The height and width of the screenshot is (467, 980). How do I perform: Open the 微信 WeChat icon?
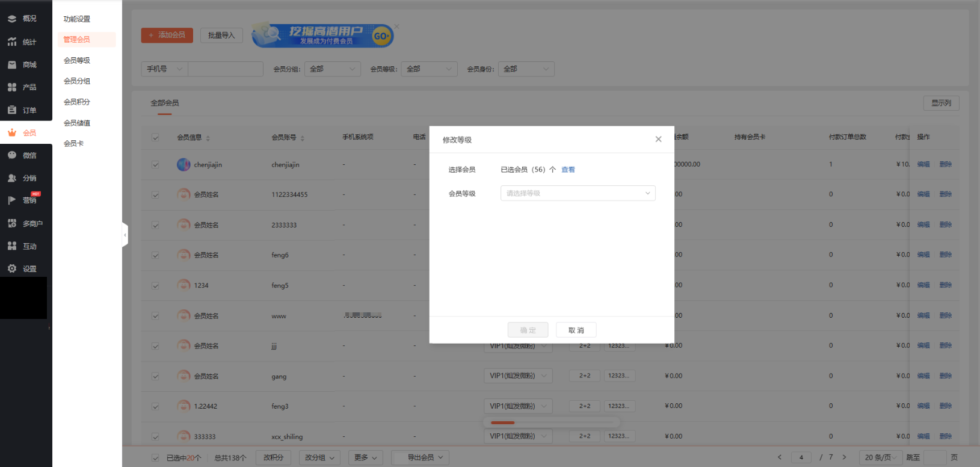pos(12,155)
